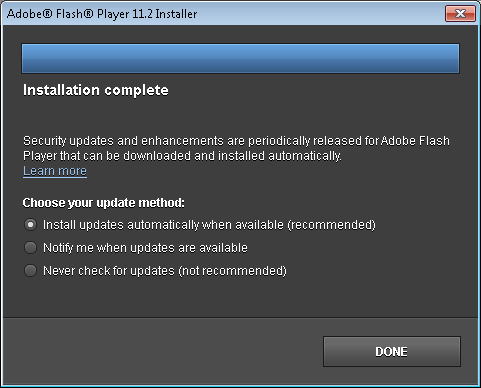
Task: Click the footer bar left of DONE
Action: [x=163, y=351]
